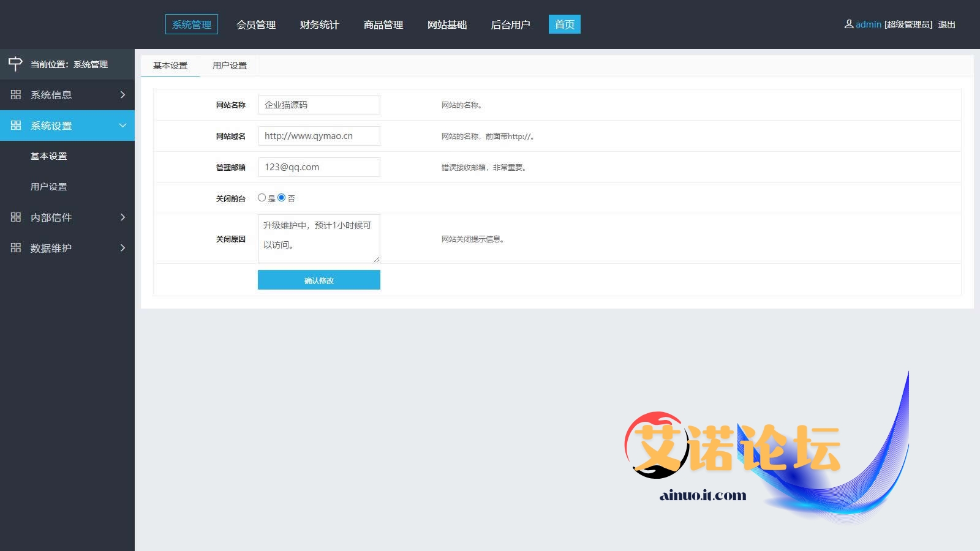Click the 管理邮箱 field label
Viewport: 980px width, 551px height.
point(231,168)
